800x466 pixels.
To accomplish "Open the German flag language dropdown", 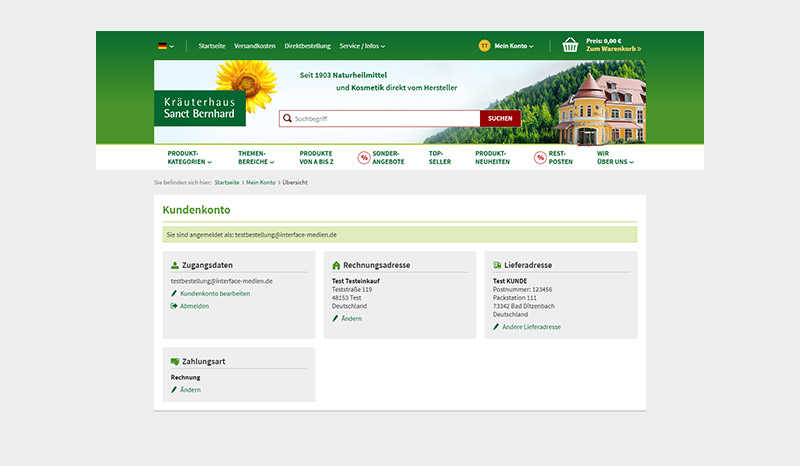I will [165, 46].
